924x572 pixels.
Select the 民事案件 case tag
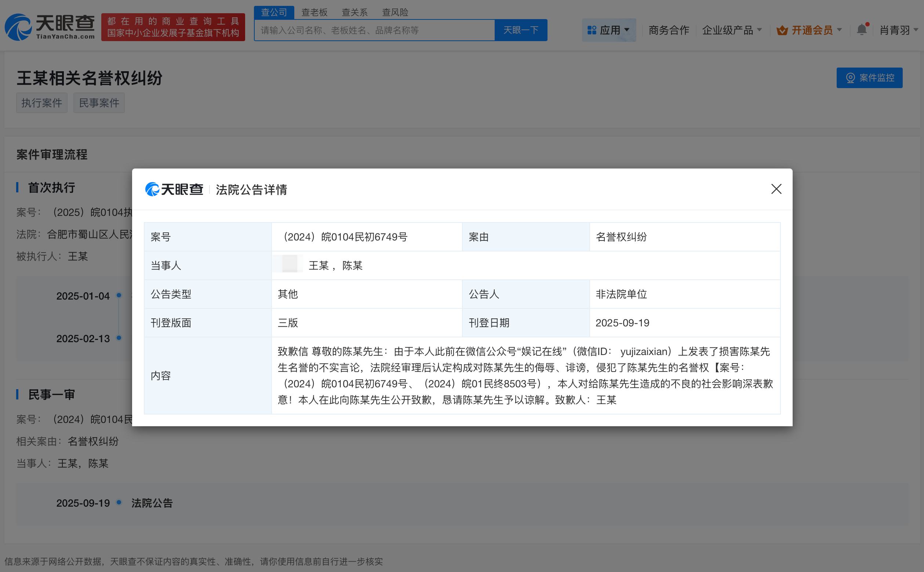[99, 102]
